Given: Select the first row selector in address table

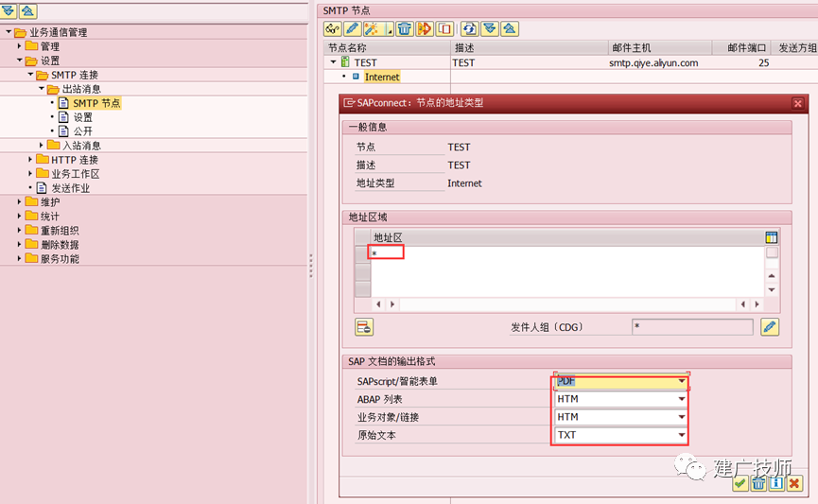Looking at the screenshot, I should tap(362, 253).
